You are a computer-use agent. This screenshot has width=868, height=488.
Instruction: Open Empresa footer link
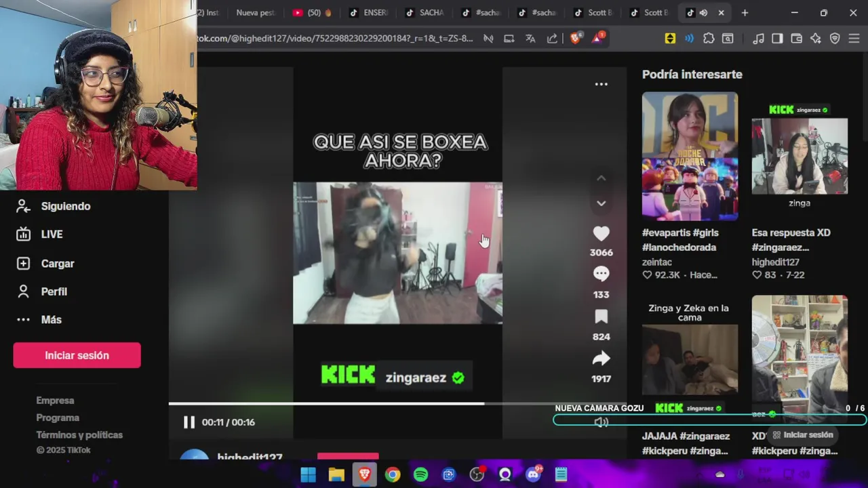point(55,401)
